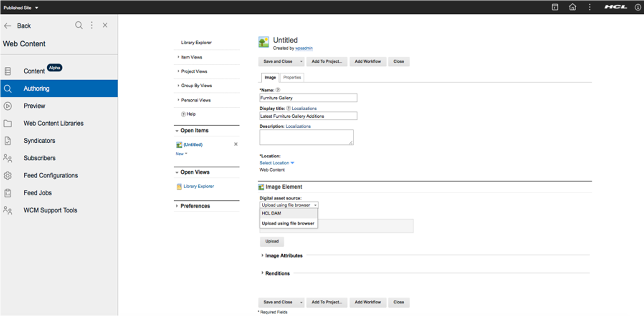This screenshot has width=644, height=316.
Task: Click the Upload button
Action: click(272, 241)
